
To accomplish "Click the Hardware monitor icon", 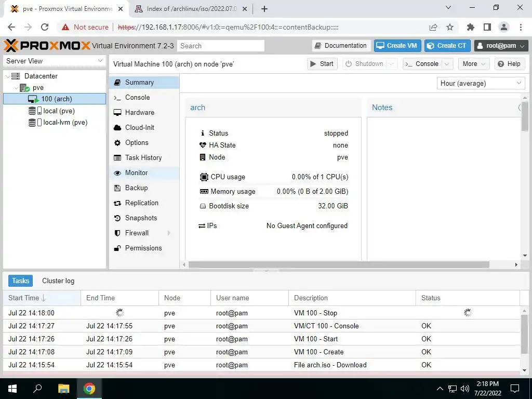I will pos(117,112).
